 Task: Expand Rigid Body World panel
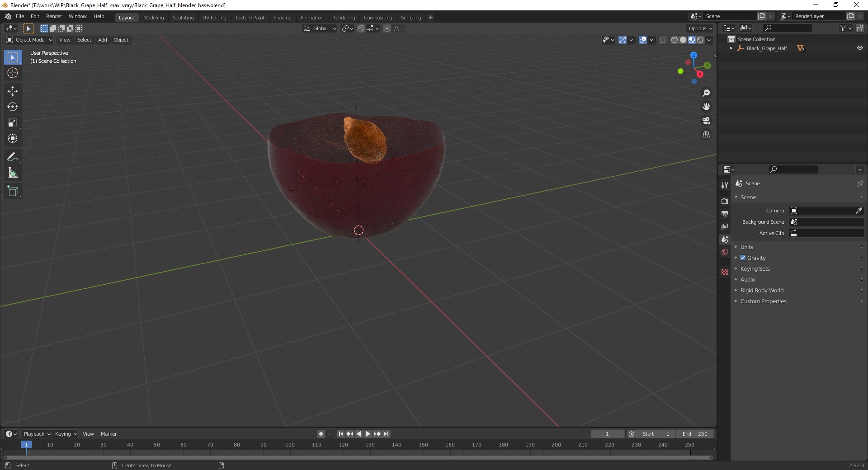click(x=762, y=290)
